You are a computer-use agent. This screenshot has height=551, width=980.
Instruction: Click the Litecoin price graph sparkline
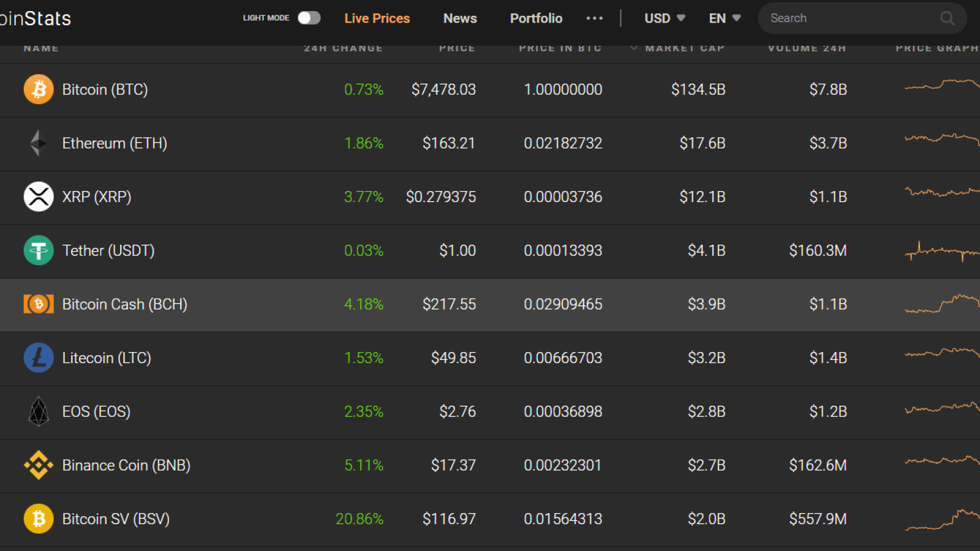click(x=942, y=353)
